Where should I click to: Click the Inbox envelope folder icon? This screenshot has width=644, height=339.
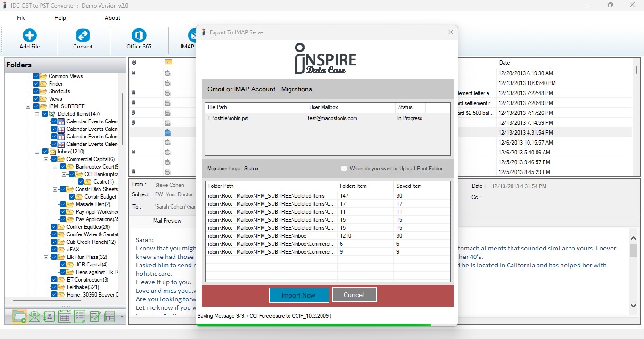pos(53,152)
